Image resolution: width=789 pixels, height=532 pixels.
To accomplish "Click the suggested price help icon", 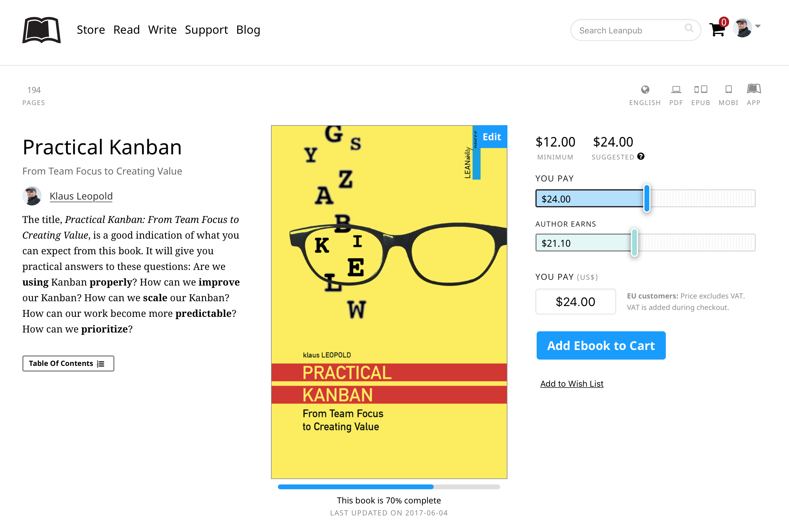I will (641, 156).
